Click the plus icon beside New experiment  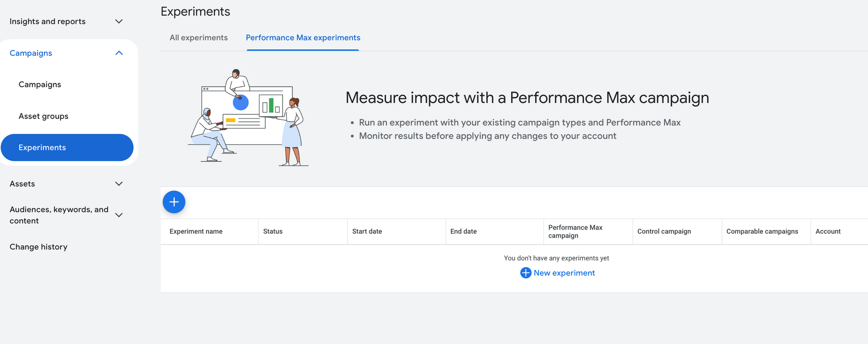tap(526, 273)
